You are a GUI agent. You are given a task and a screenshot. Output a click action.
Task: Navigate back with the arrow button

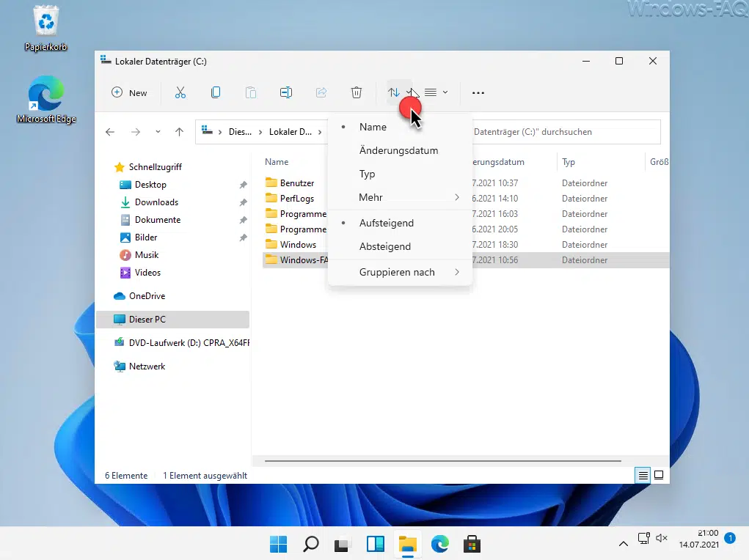[x=110, y=131]
